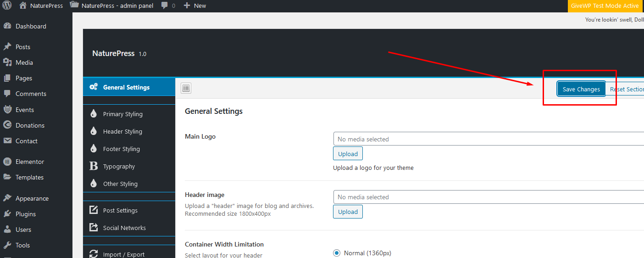Click the 'Container Width Limitation' label
Screen dimensions: 644x258
tap(224, 244)
